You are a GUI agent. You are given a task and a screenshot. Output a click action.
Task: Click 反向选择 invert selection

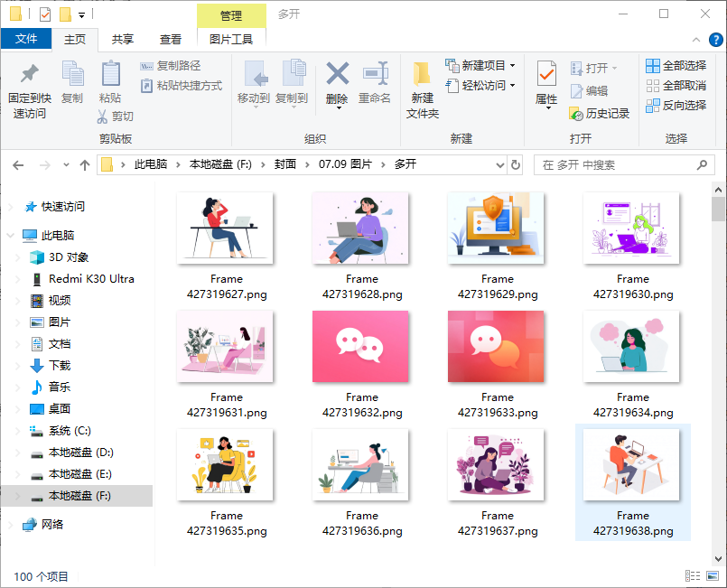point(676,106)
